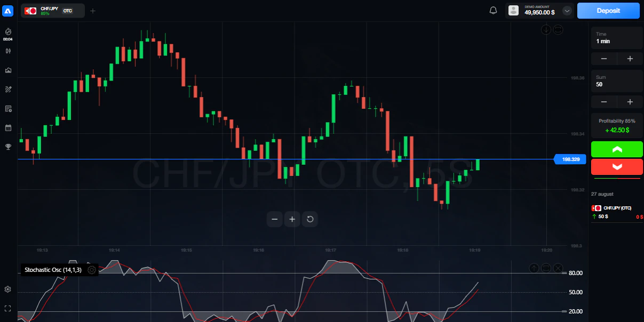Screen dimensions: 644x322
Task: Maximize the Stochastic oscillator panel
Action: pos(546,268)
